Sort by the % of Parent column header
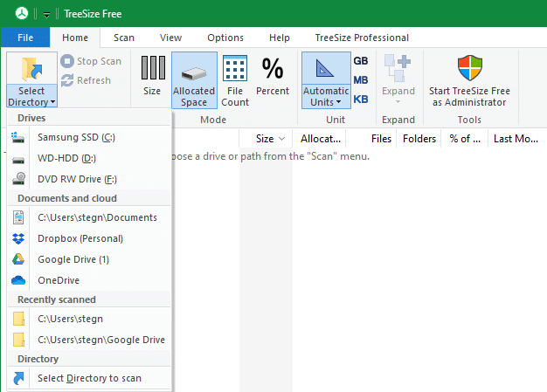The height and width of the screenshot is (392, 547). click(x=465, y=138)
